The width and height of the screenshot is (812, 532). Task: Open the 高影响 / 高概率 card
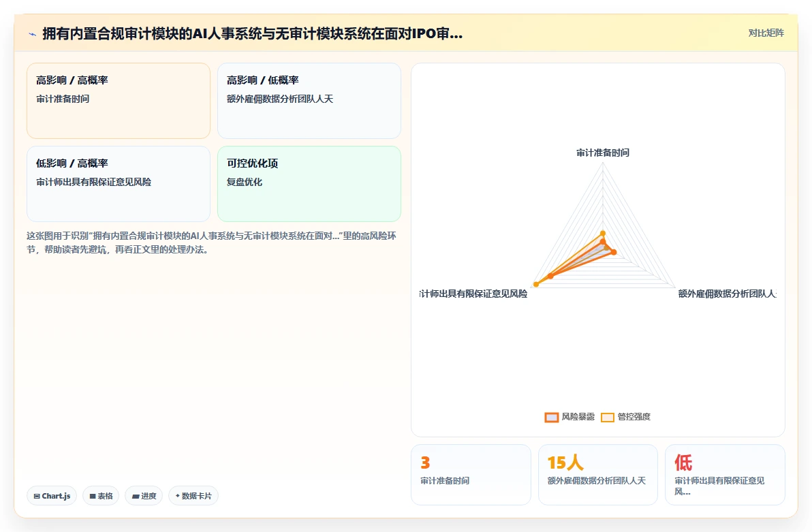119,101
